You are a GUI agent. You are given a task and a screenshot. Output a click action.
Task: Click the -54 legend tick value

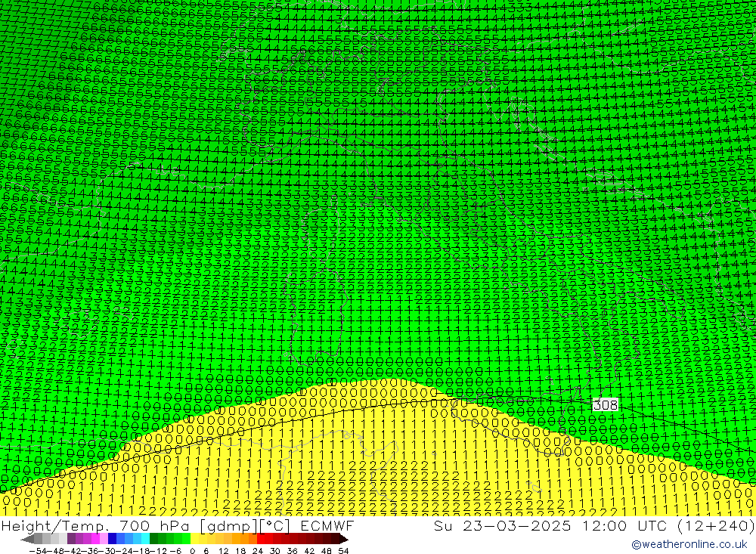tap(38, 551)
